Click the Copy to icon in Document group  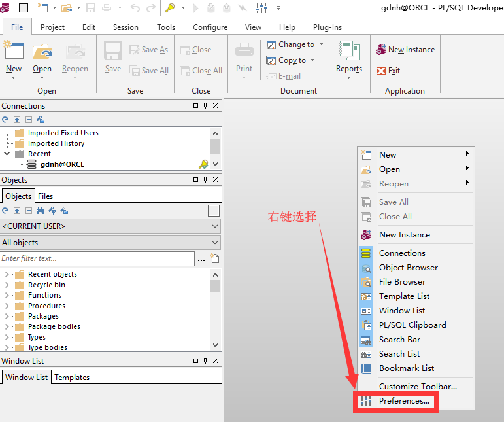(271, 60)
